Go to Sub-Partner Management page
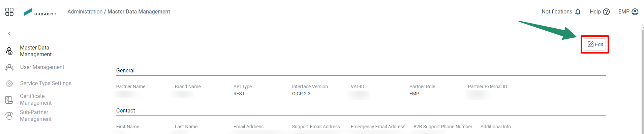The height and width of the screenshot is (134, 644). point(36,116)
